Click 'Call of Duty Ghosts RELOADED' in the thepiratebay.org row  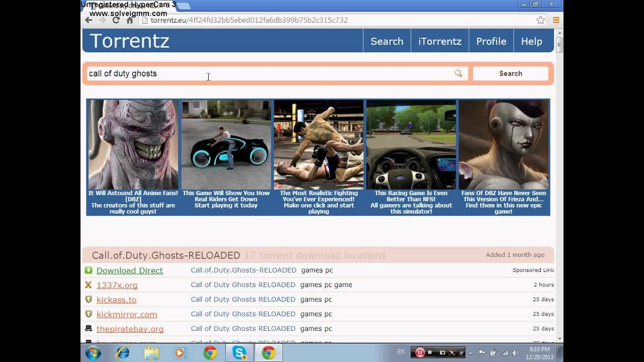pos(243,328)
